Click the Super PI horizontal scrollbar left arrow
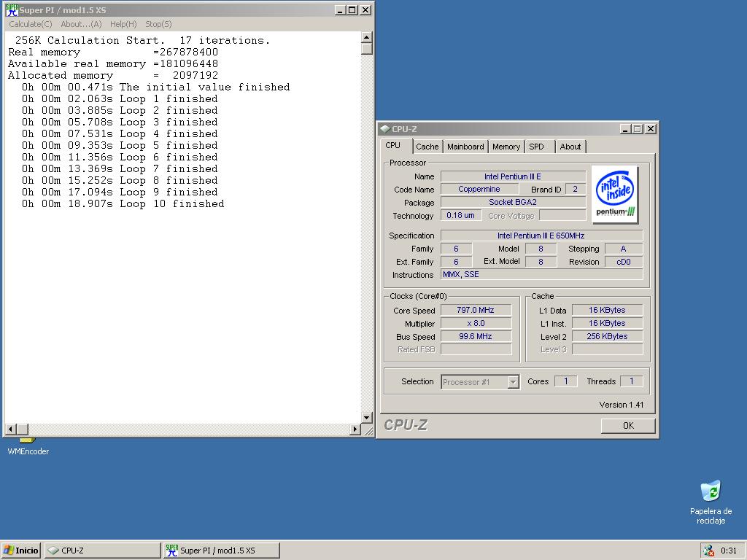This screenshot has height=560, width=747. (x=10, y=429)
